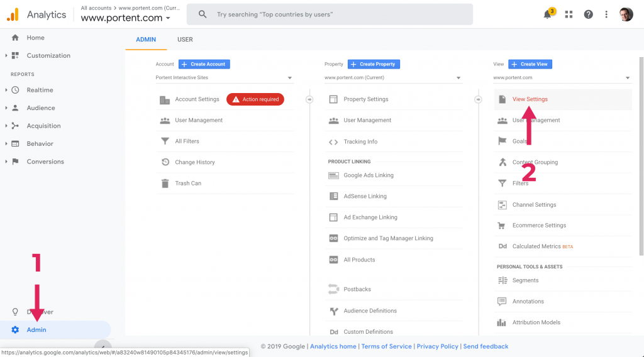The image size is (644, 357).
Task: Open the Privacy Policy footer link
Action: [x=437, y=346]
